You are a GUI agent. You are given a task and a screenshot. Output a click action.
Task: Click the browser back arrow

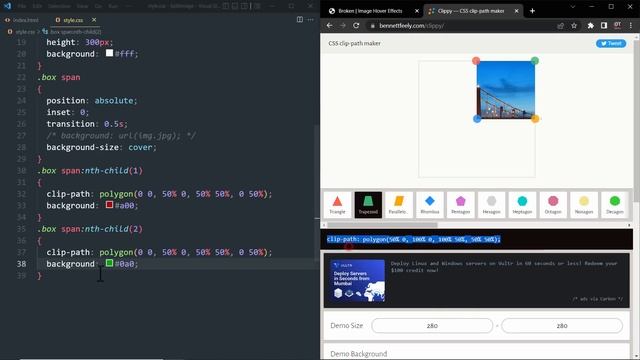329,25
